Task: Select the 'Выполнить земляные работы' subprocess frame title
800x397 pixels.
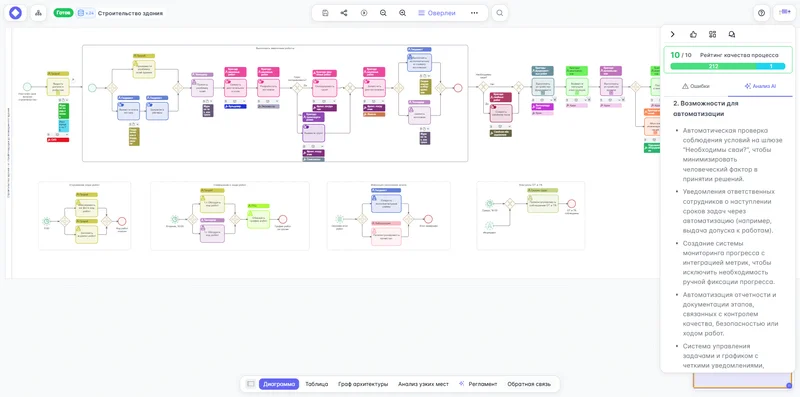Action: click(275, 48)
